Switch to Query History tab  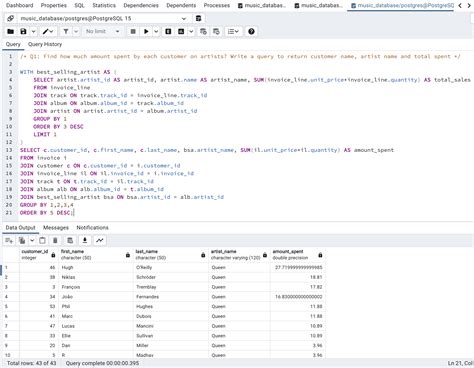(x=45, y=44)
